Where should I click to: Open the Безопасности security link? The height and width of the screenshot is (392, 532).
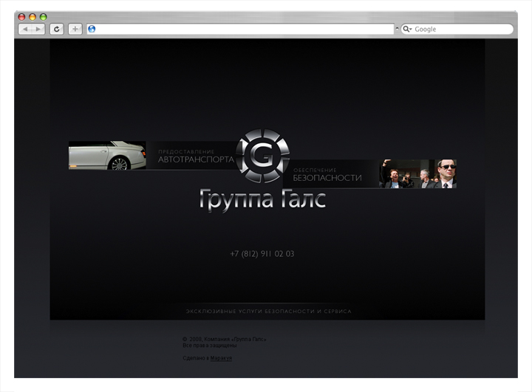[x=327, y=174]
